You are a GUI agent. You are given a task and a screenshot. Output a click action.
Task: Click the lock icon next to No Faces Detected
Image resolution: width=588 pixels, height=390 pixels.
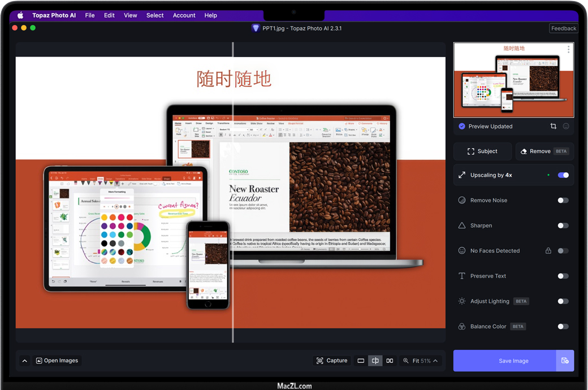click(x=548, y=250)
